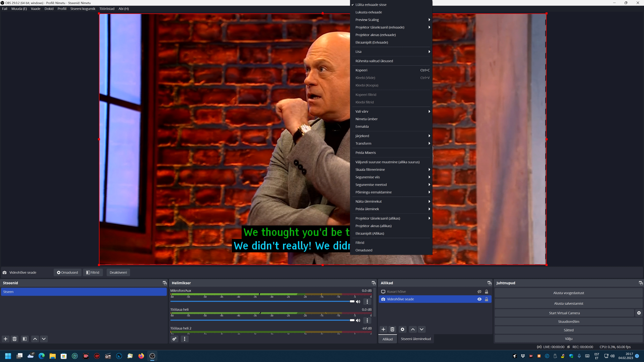644x362 pixels.
Task: Remove selected scene with trash icon
Action: pos(14,339)
